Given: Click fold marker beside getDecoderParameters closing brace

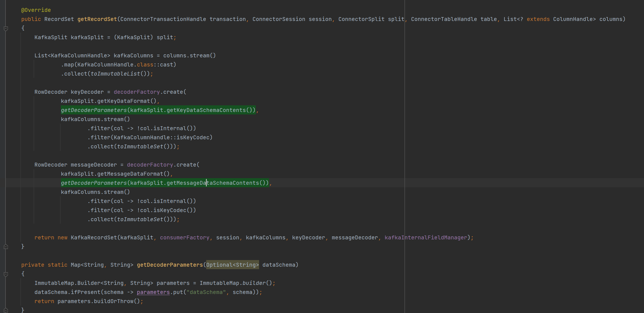Looking at the screenshot, I should tap(6, 310).
